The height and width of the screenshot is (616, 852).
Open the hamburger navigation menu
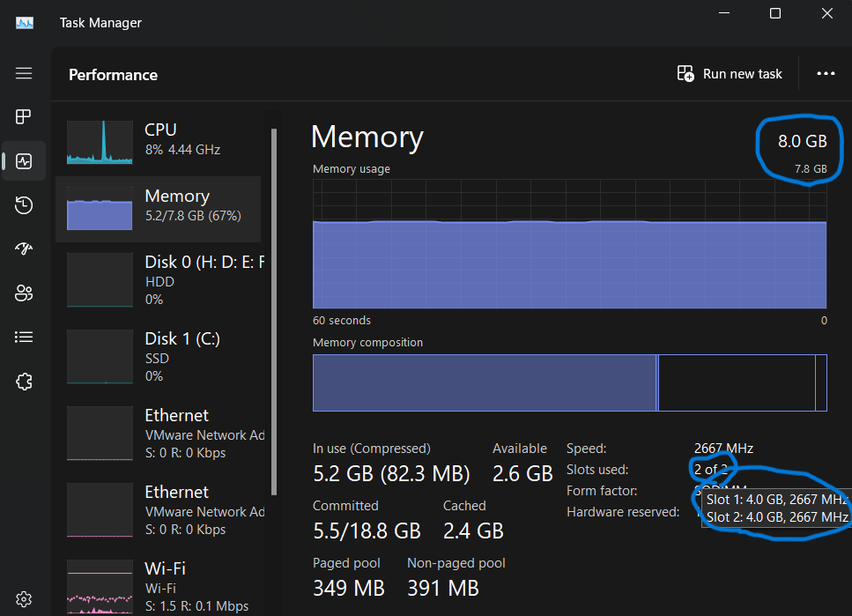(24, 74)
